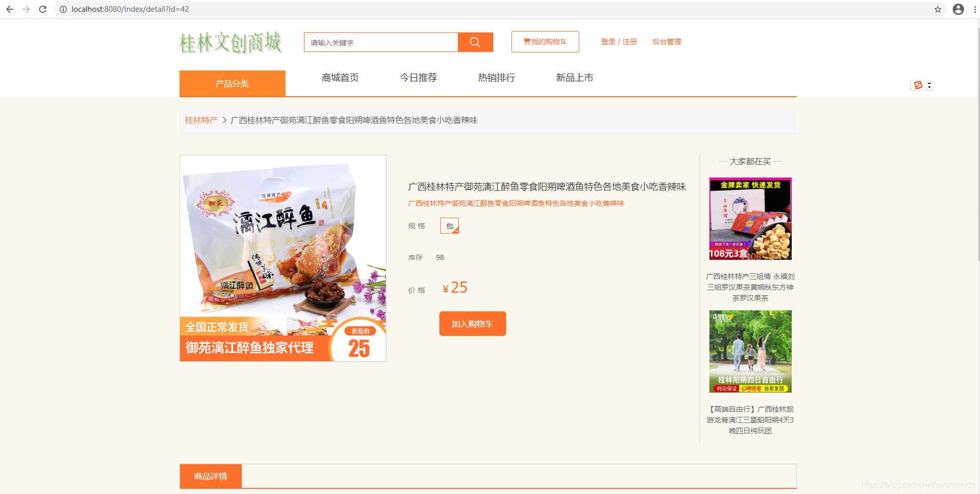Click the orange search magnifier icon
Viewport: 980px width, 494px height.
[474, 42]
